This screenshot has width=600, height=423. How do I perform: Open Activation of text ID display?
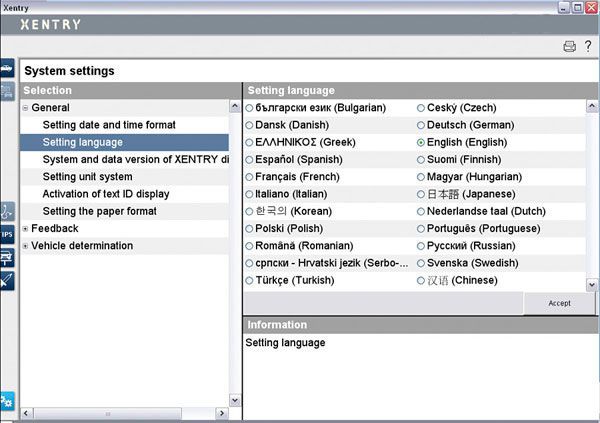[106, 194]
